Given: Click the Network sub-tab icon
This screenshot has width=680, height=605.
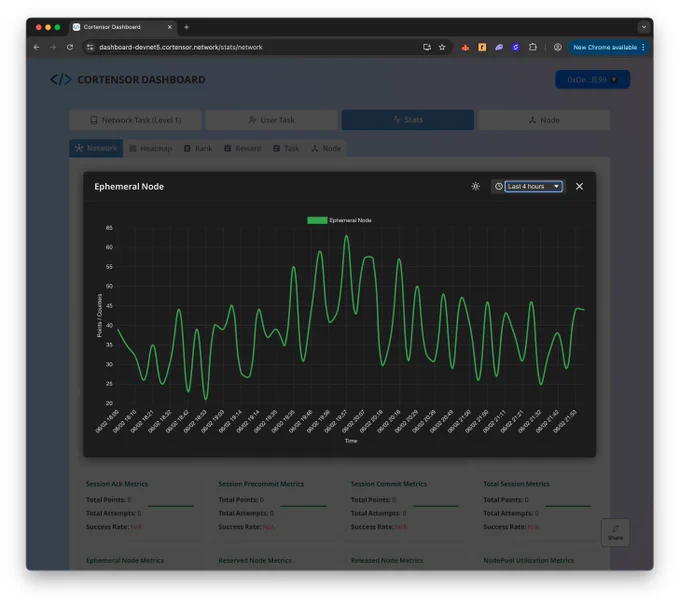Looking at the screenshot, I should click(x=79, y=148).
